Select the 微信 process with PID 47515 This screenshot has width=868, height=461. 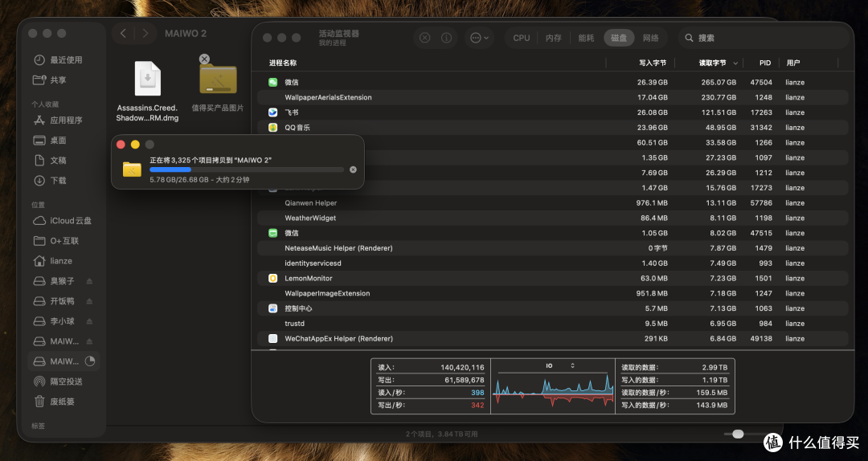click(x=552, y=233)
